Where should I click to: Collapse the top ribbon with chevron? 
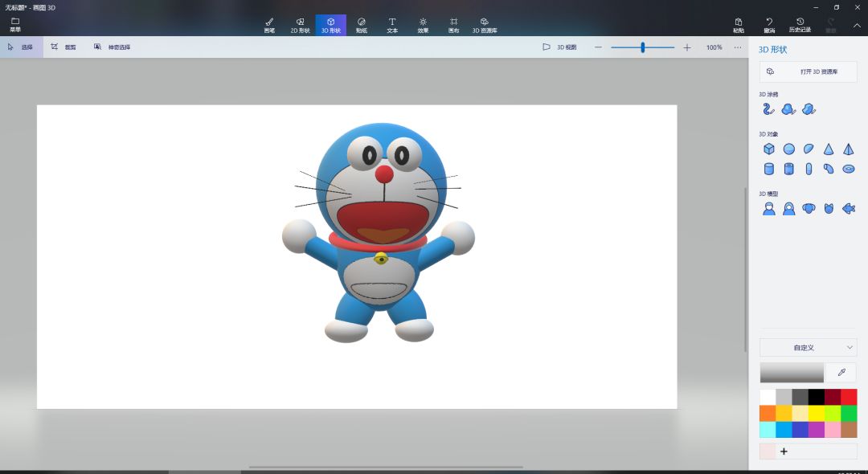tap(857, 26)
